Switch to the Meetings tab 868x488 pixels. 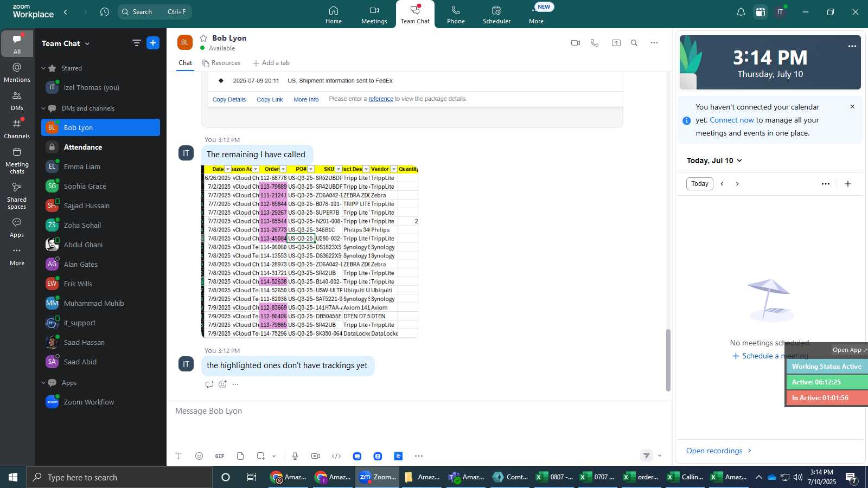pos(374,15)
